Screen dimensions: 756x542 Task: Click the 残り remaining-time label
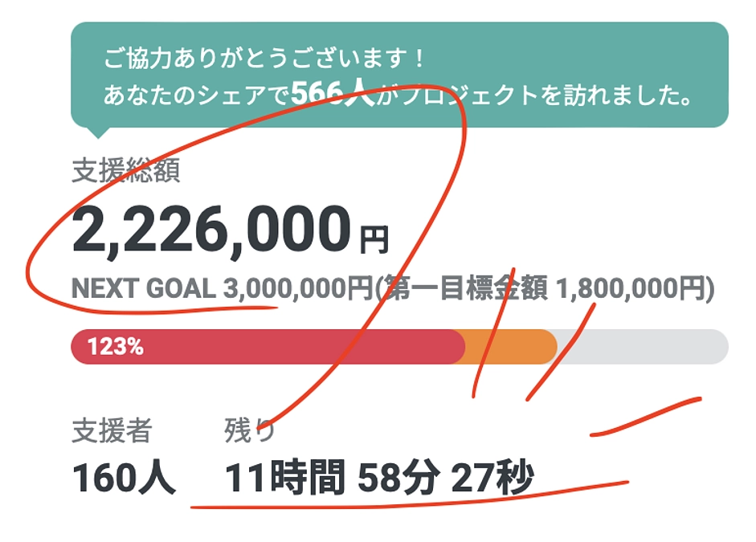[x=247, y=429]
